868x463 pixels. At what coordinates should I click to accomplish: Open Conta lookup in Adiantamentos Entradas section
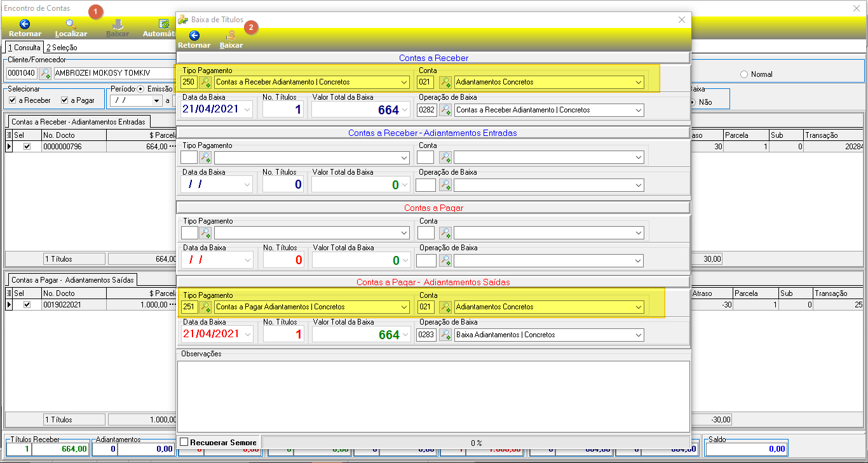[445, 157]
